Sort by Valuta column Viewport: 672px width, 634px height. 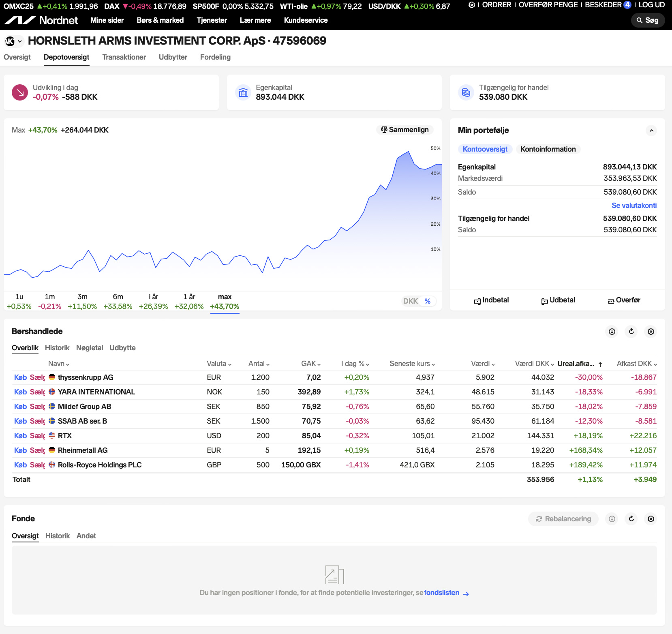tap(219, 364)
